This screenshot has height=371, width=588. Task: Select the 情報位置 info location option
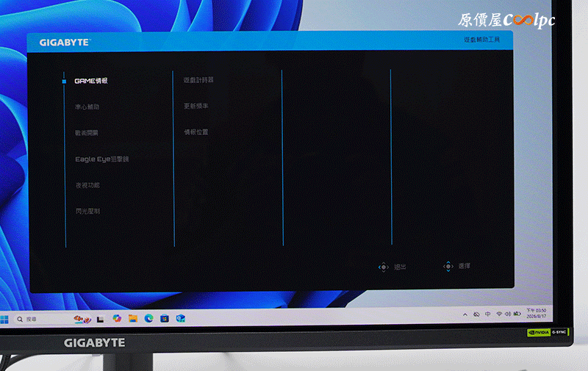coord(196,132)
